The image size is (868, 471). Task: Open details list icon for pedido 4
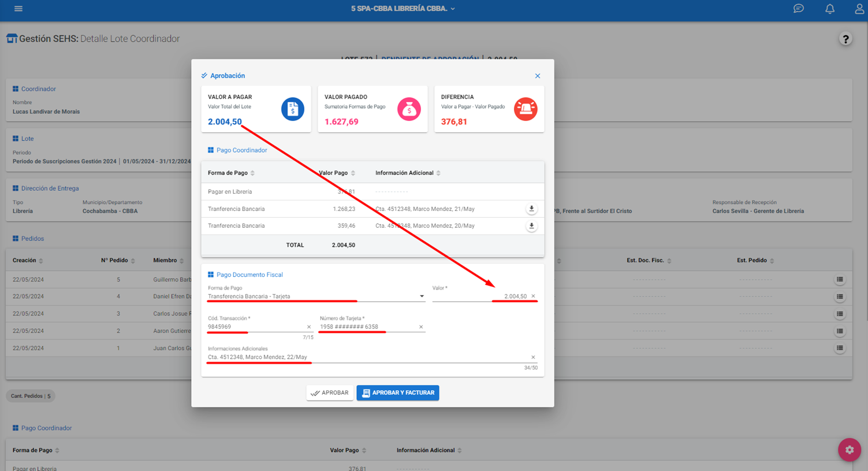pos(840,296)
